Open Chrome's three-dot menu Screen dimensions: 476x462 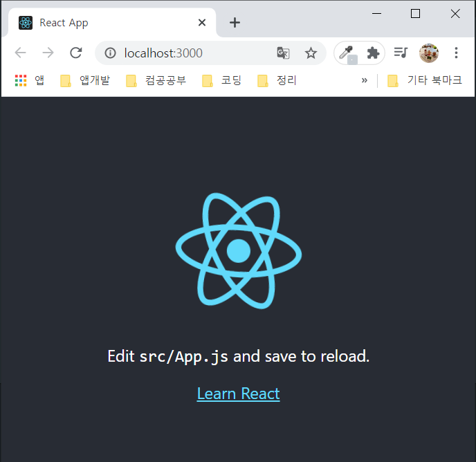456,53
